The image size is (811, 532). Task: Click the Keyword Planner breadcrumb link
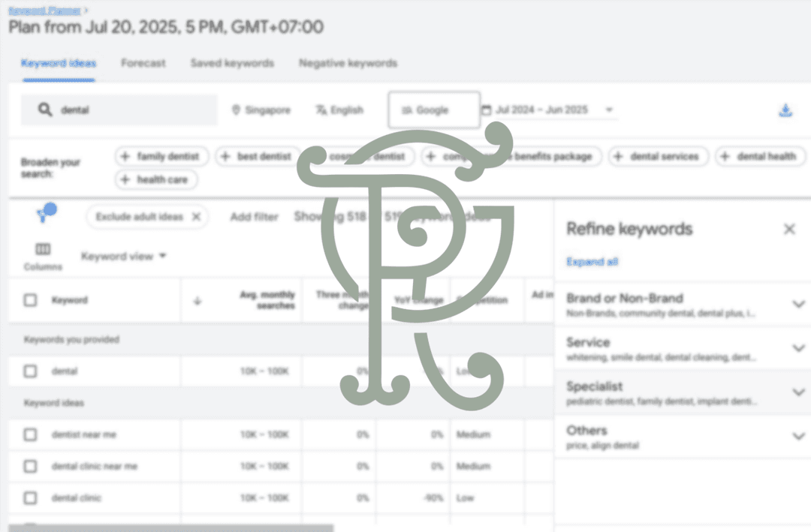[45, 11]
